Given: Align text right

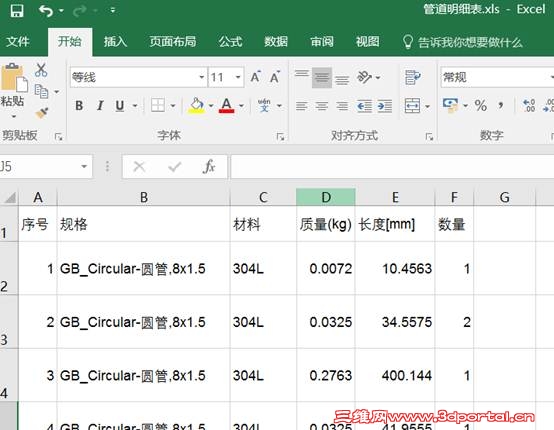Looking at the screenshot, I should click(342, 106).
